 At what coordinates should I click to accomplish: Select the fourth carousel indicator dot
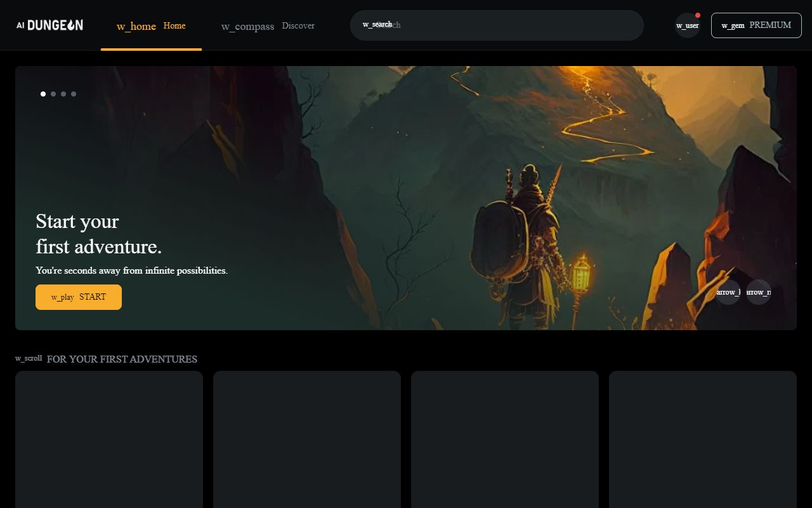[74, 93]
